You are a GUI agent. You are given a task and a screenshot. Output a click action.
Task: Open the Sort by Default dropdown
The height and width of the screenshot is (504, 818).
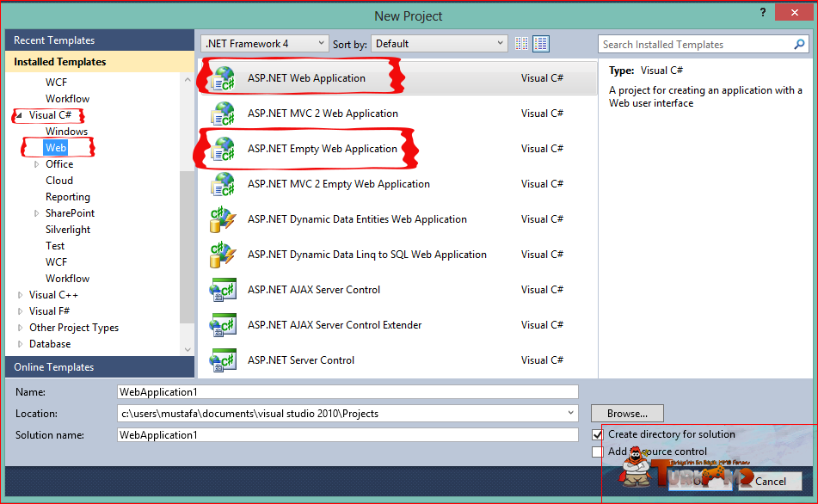(440, 44)
